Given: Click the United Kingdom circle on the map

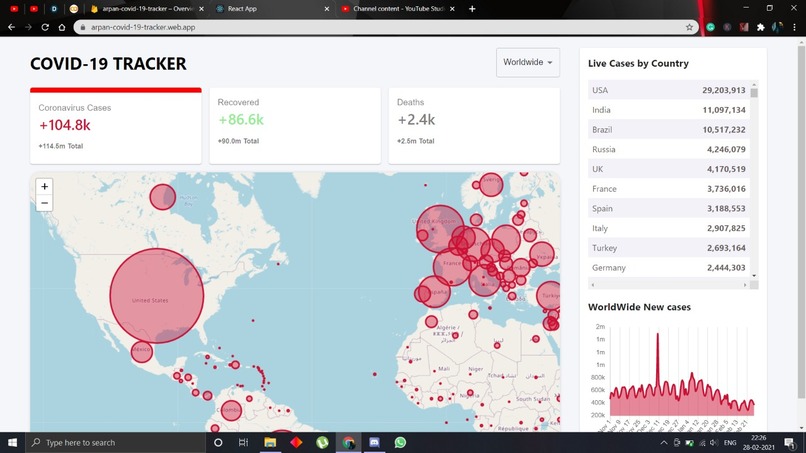Looking at the screenshot, I should [440, 229].
